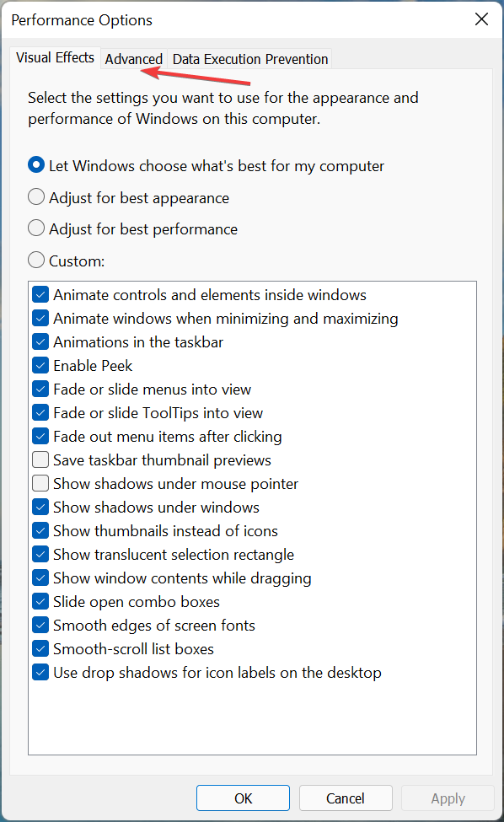Uncheck 'Show shadows under windows'
This screenshot has height=822, width=504.
tap(40, 507)
